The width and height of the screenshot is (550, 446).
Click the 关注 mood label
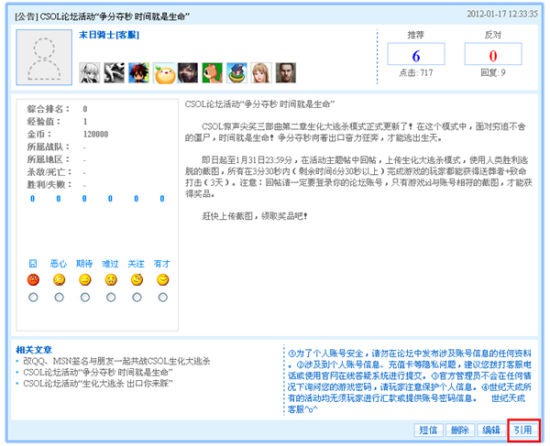click(x=136, y=264)
